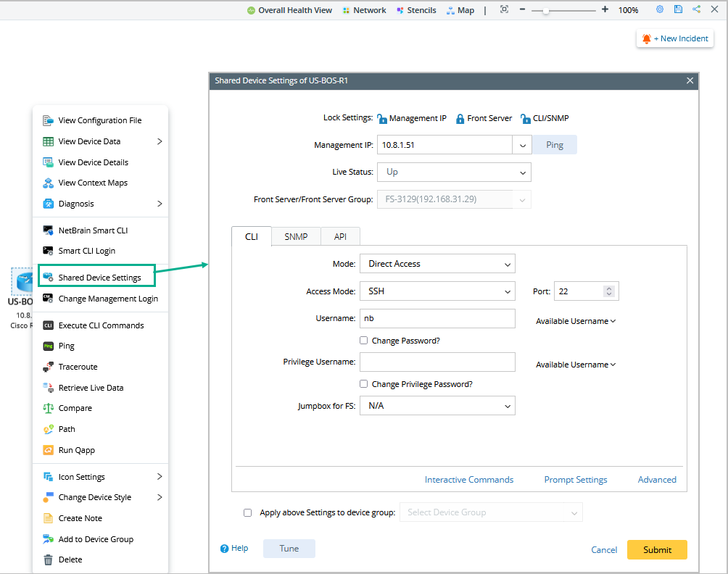This screenshot has width=728, height=574.
Task: Click the Help link
Action: (x=234, y=549)
